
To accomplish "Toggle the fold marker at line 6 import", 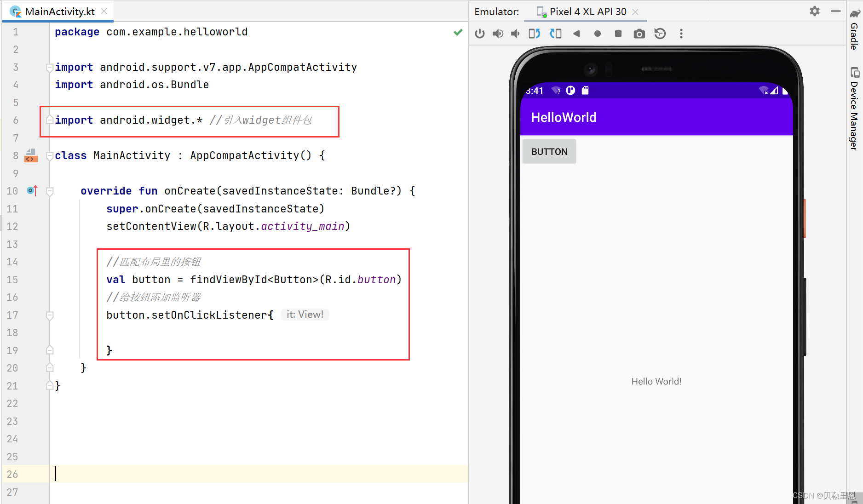I will pyautogui.click(x=50, y=120).
